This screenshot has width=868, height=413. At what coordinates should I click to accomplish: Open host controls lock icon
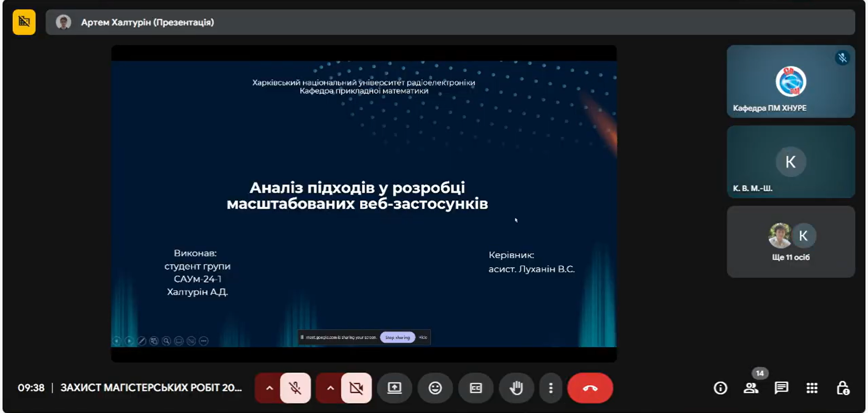(x=843, y=388)
